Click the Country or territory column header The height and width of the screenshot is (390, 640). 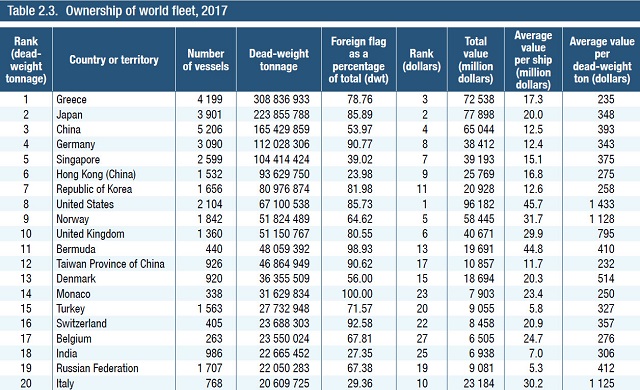(x=114, y=60)
